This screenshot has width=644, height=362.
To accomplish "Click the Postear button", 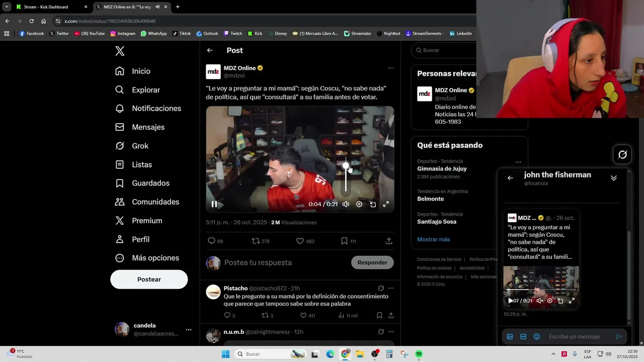I will pyautogui.click(x=149, y=280).
